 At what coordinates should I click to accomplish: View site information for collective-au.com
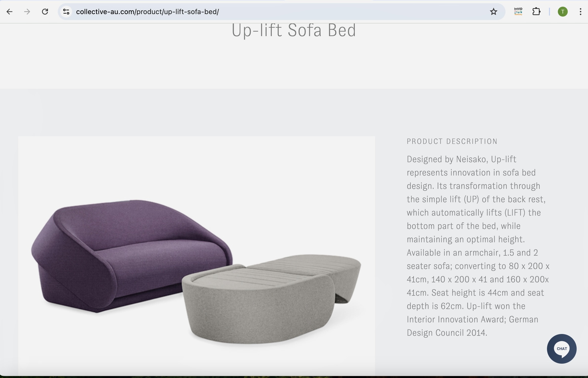coord(66,12)
